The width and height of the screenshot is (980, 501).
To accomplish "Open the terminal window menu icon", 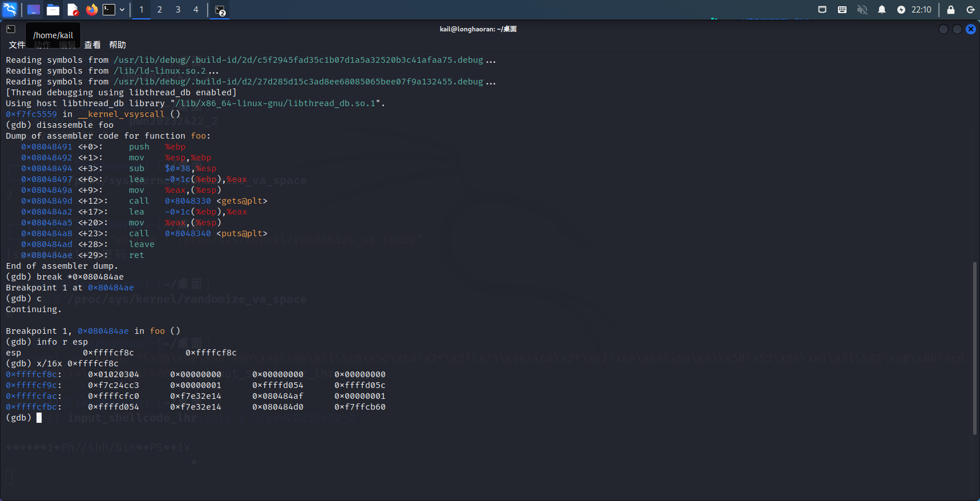I will coord(11,29).
